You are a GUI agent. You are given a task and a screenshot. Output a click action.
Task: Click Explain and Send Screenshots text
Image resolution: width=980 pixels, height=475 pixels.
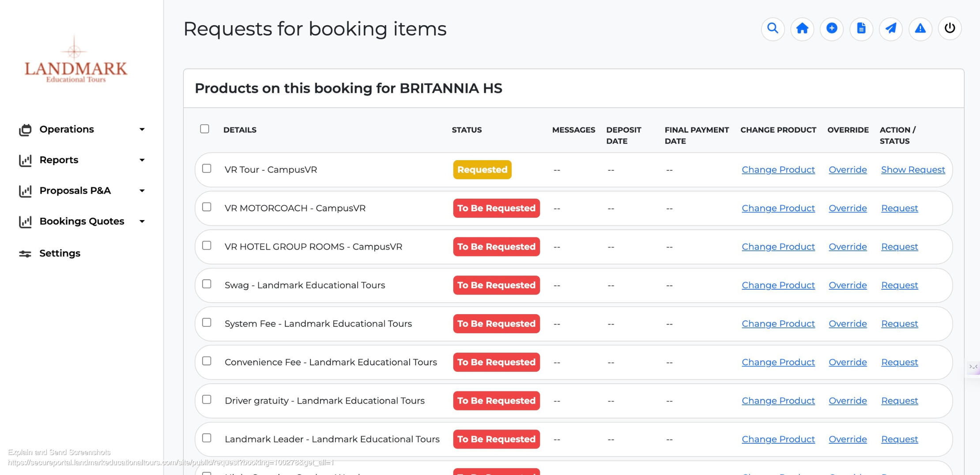coord(59,452)
